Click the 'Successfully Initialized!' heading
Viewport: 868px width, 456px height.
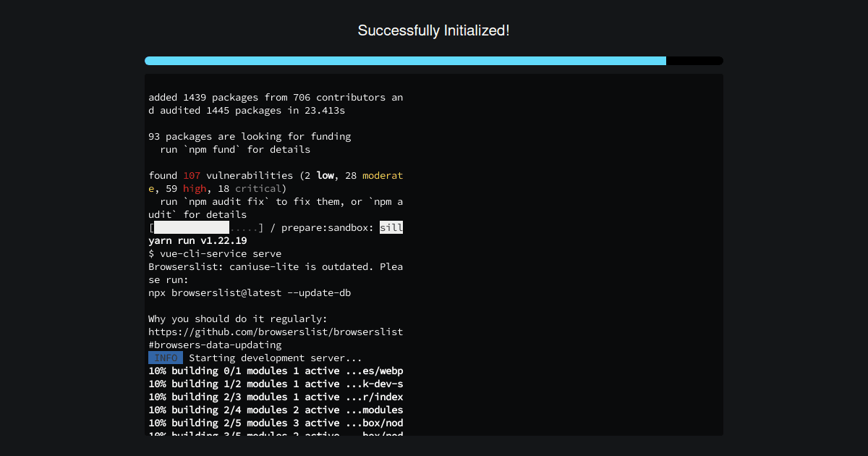[x=433, y=30]
